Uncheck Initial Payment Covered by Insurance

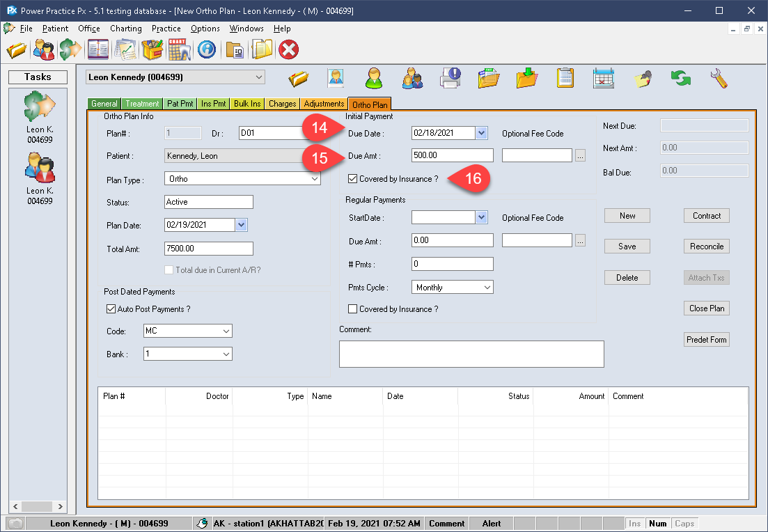coord(352,179)
